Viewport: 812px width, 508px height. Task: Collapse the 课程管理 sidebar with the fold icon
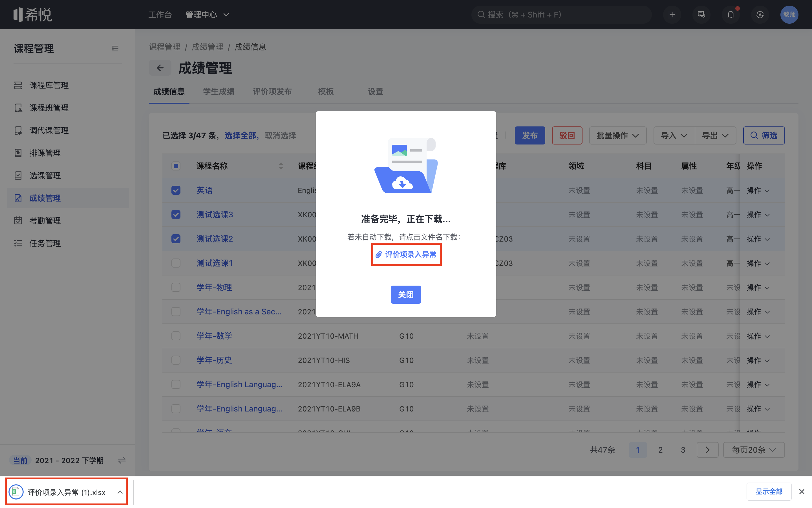click(x=115, y=49)
